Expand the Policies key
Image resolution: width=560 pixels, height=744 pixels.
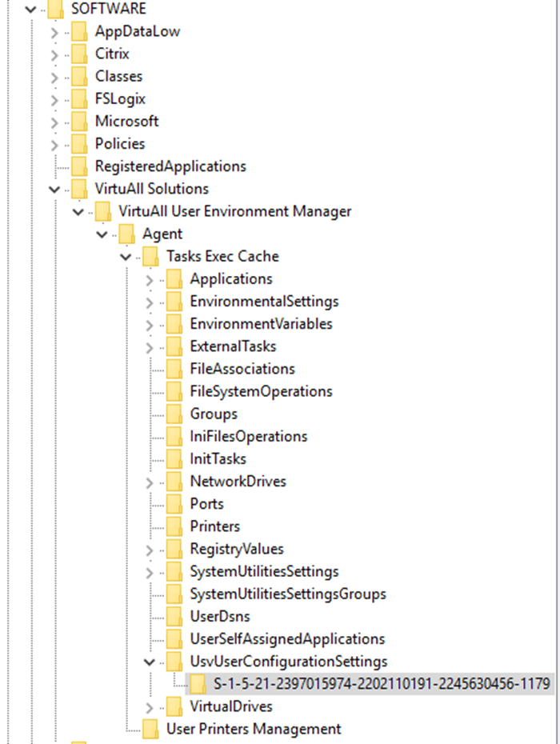pos(54,145)
